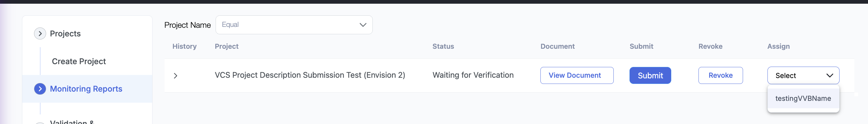Screen dimensions: 868x124
Task: Click the blue Monitoring Reports chevron icon
Action: point(40,89)
